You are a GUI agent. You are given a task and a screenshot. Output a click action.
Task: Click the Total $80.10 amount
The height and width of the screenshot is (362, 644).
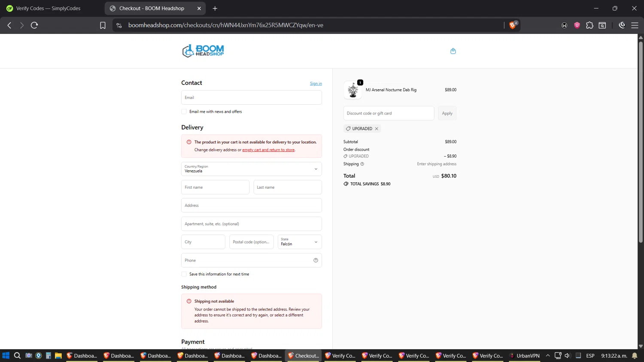(449, 176)
